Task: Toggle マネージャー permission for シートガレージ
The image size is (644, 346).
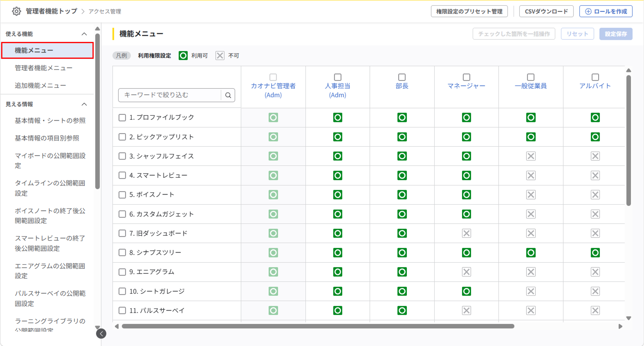Action: (x=466, y=291)
